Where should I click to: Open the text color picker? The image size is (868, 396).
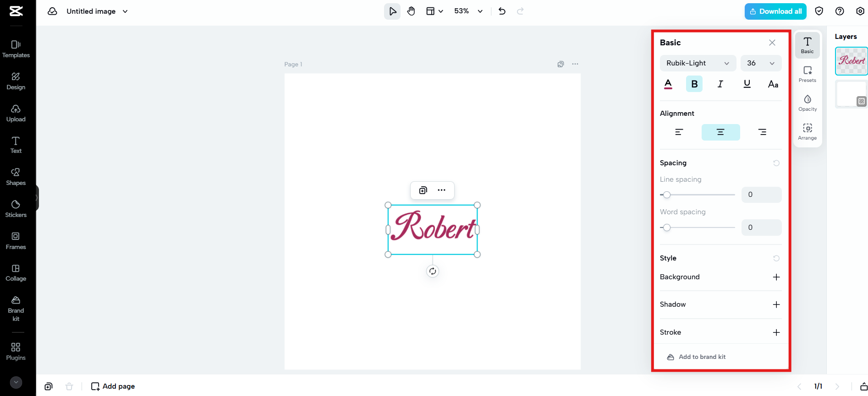click(668, 84)
